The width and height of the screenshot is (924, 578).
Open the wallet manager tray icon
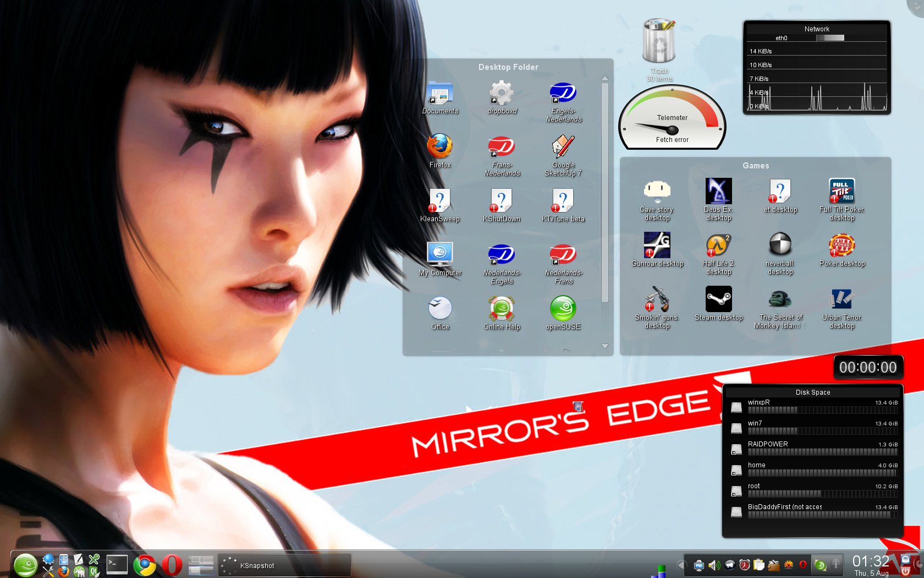click(x=774, y=565)
